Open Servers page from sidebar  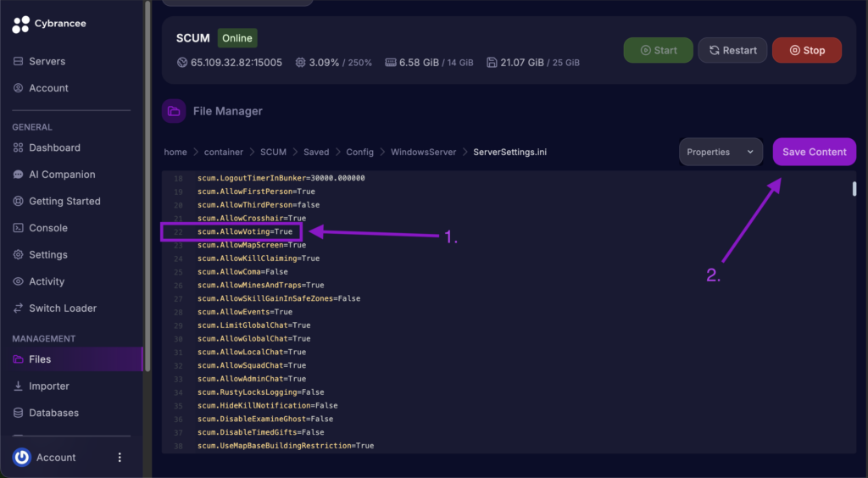point(47,61)
